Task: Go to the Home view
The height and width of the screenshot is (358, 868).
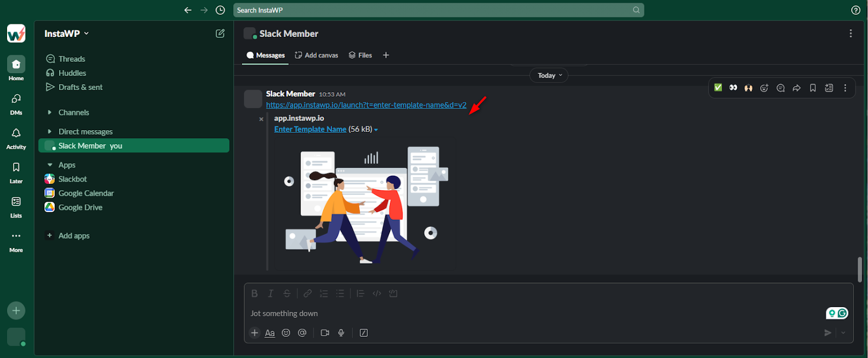Action: (x=16, y=69)
